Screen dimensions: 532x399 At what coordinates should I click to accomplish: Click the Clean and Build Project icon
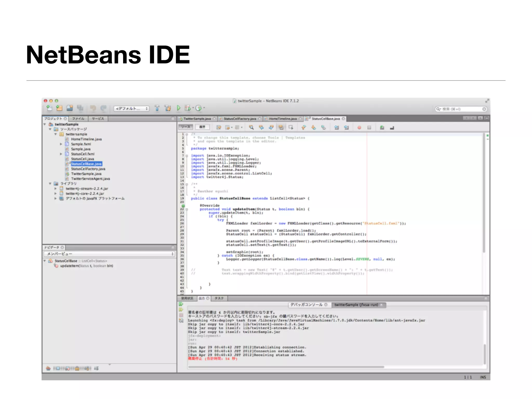point(168,108)
